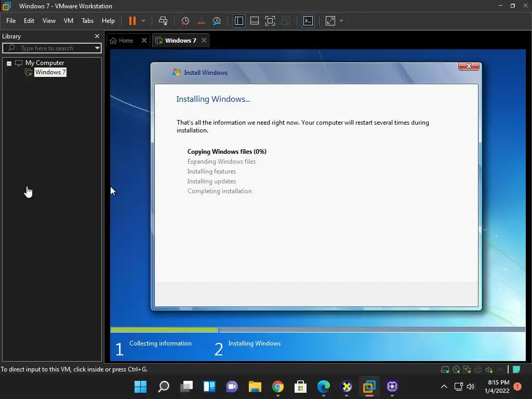Revert the virtual machine to its snapshot
The image size is (532, 399).
201,21
